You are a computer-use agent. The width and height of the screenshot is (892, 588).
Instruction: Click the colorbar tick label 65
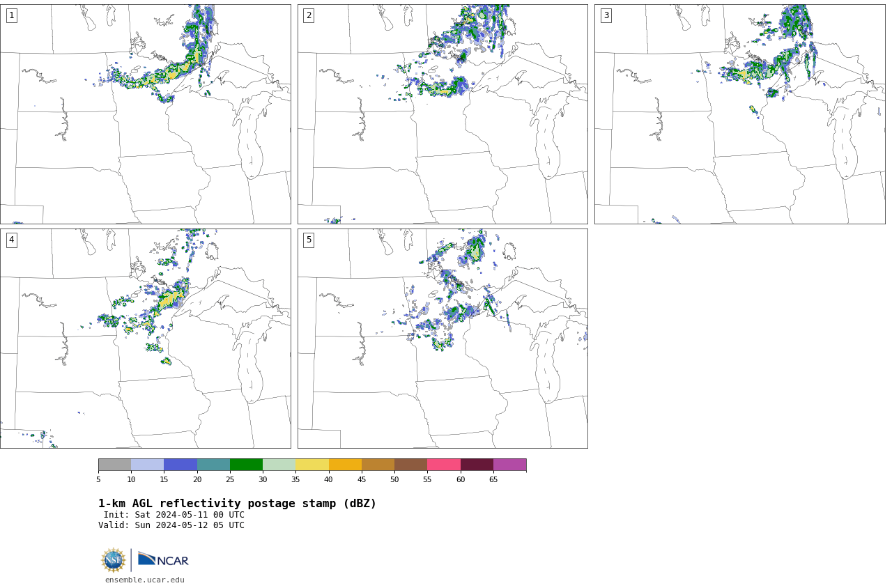pyautogui.click(x=493, y=479)
